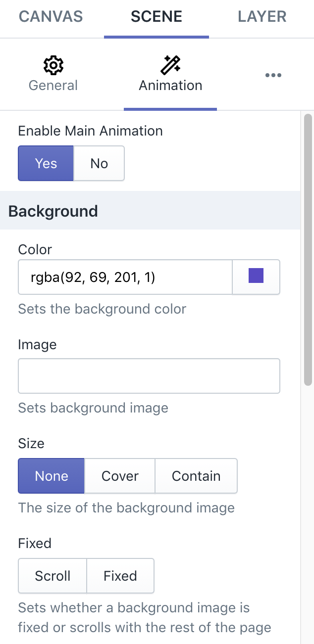Click the ellipsis overflow icon
This screenshot has width=314, height=644.
273,75
